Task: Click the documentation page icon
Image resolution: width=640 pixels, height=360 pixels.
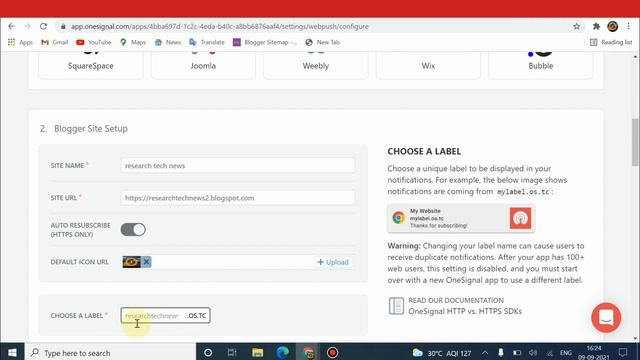Action: pyautogui.click(x=396, y=306)
